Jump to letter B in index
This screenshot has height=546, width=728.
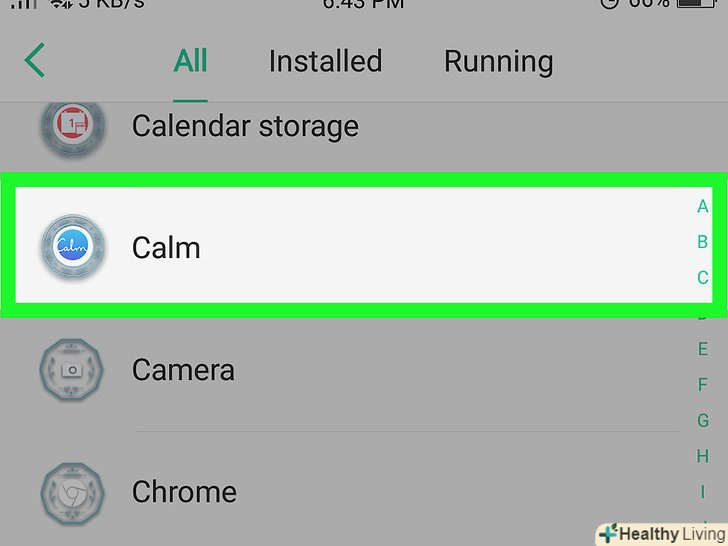coord(703,242)
